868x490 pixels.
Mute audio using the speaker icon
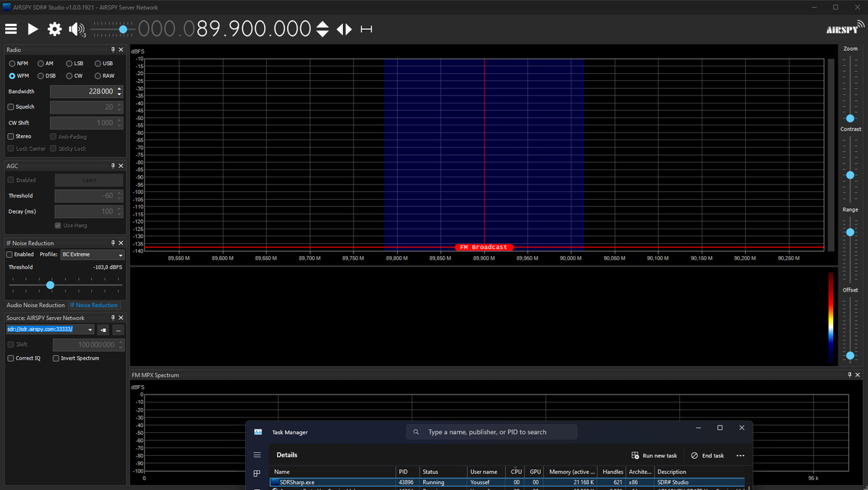76,29
